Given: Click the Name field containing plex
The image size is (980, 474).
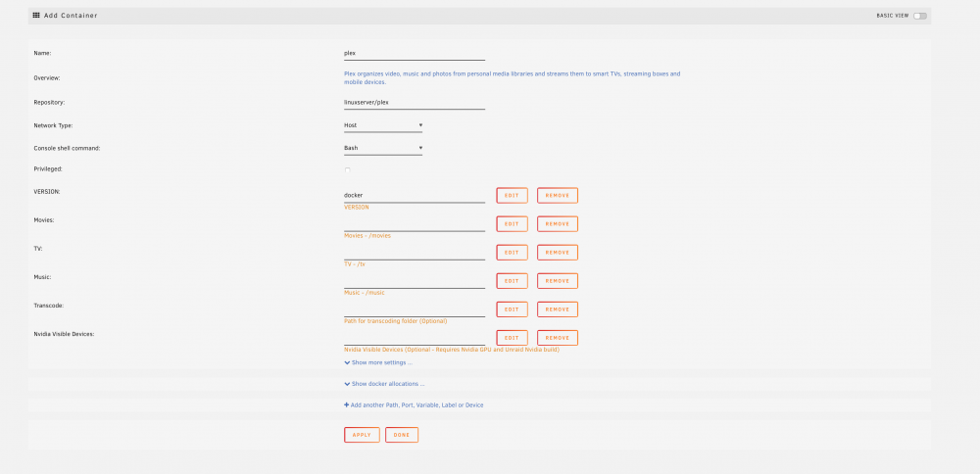Looking at the screenshot, I should click(x=415, y=54).
